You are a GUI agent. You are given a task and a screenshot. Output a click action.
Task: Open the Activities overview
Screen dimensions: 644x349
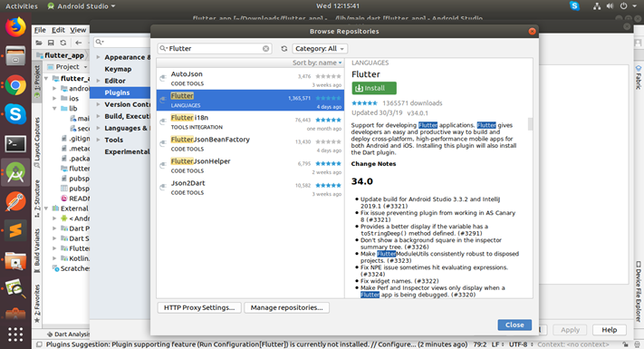22,6
